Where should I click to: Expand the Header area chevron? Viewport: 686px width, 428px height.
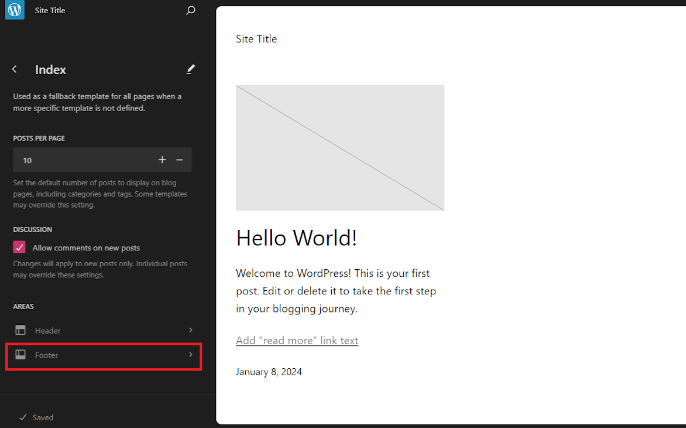click(x=190, y=330)
